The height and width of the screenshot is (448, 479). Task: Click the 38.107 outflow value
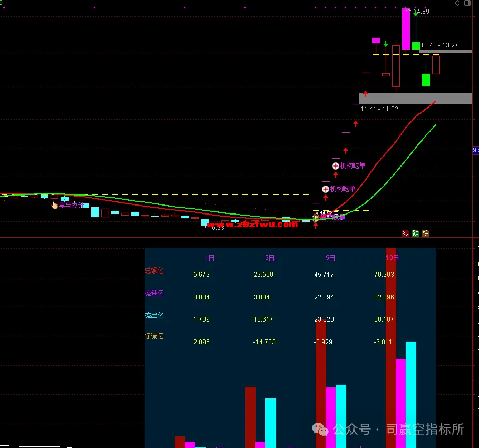pyautogui.click(x=384, y=319)
